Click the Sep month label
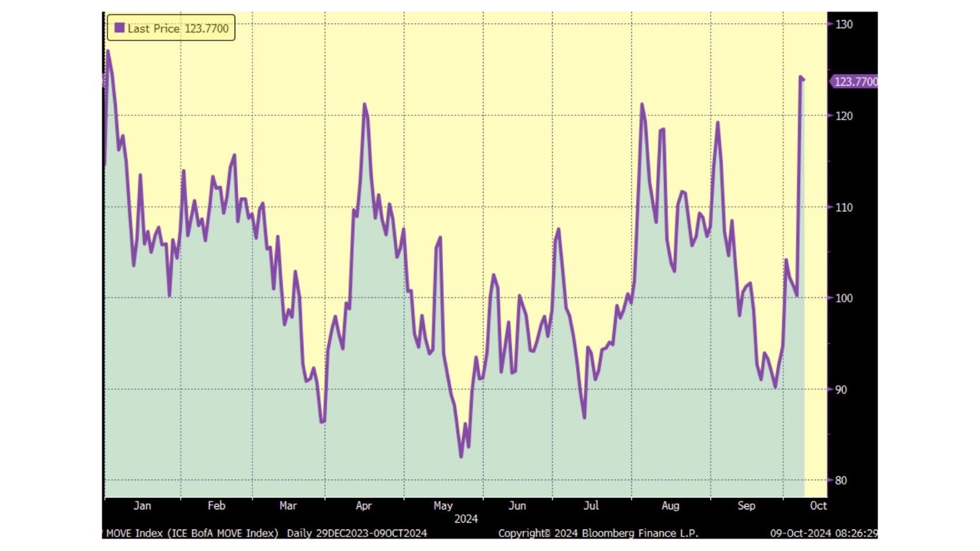 (x=746, y=505)
